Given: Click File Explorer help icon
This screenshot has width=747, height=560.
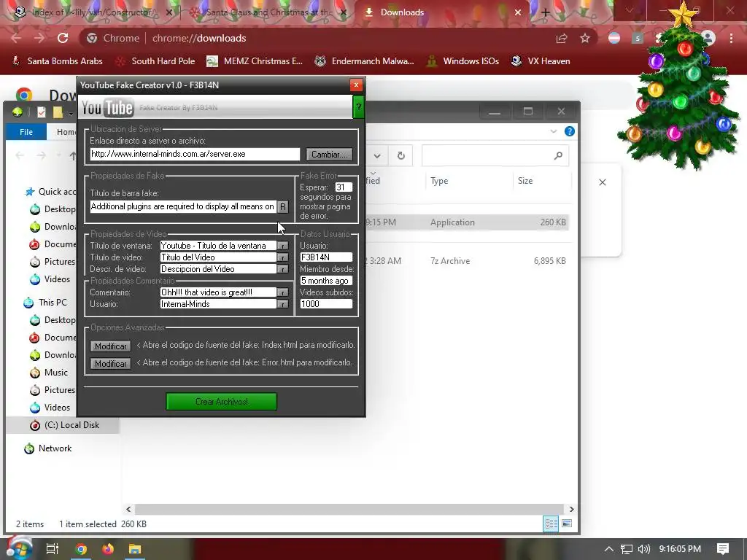Looking at the screenshot, I should tap(569, 131).
